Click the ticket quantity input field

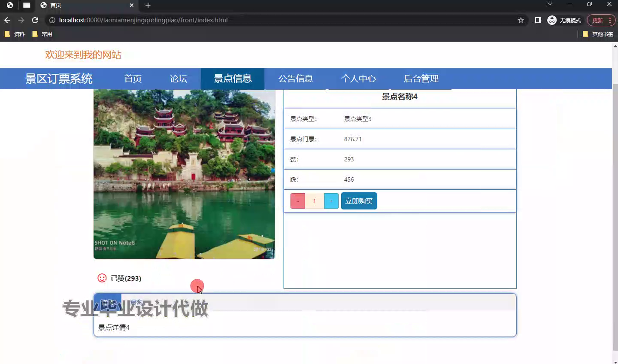[315, 201]
